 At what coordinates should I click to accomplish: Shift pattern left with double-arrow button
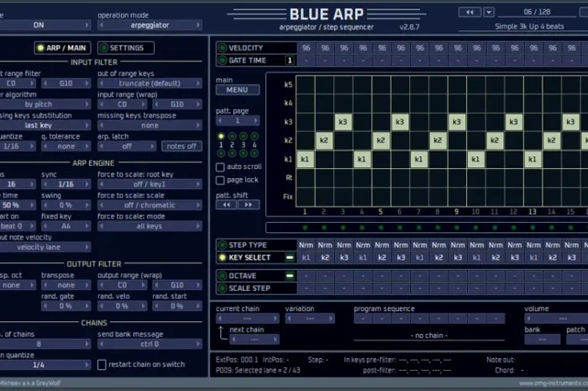226,205
